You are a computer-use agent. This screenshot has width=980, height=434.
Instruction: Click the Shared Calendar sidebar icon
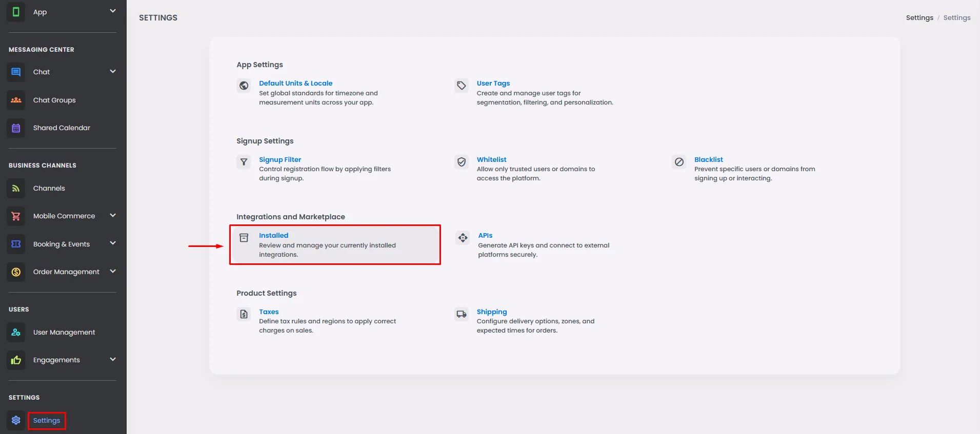point(16,128)
